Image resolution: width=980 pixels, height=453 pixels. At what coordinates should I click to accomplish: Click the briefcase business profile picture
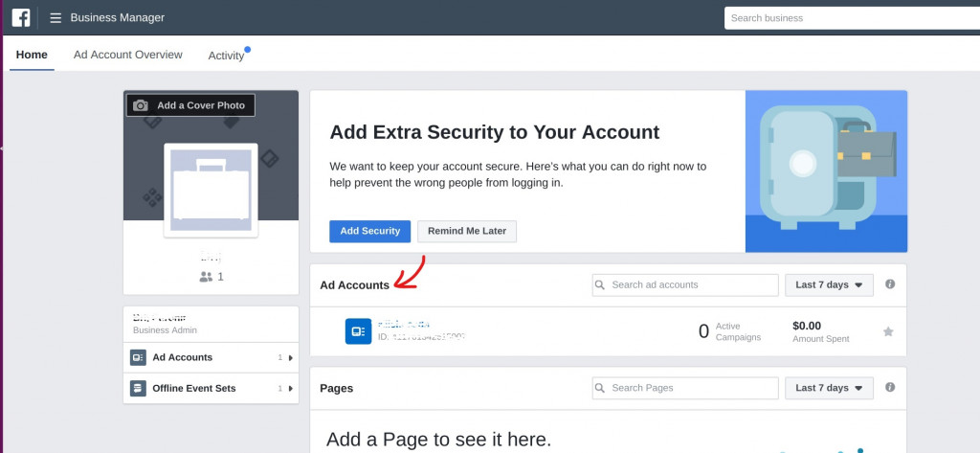point(211,191)
